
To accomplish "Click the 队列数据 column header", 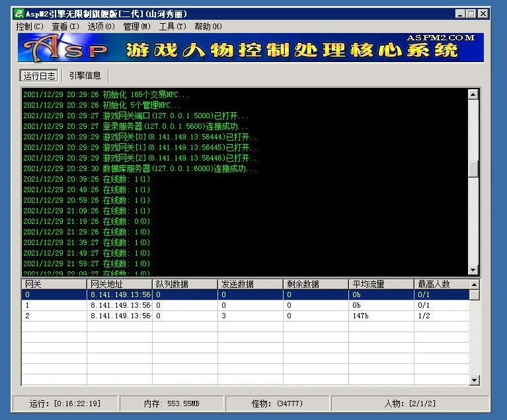I will (x=185, y=285).
